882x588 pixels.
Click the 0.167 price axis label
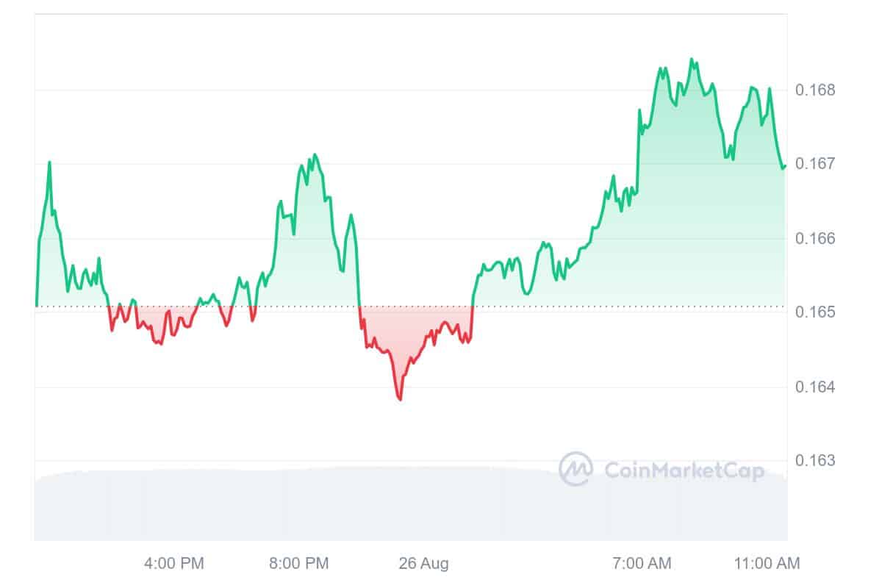[815, 163]
